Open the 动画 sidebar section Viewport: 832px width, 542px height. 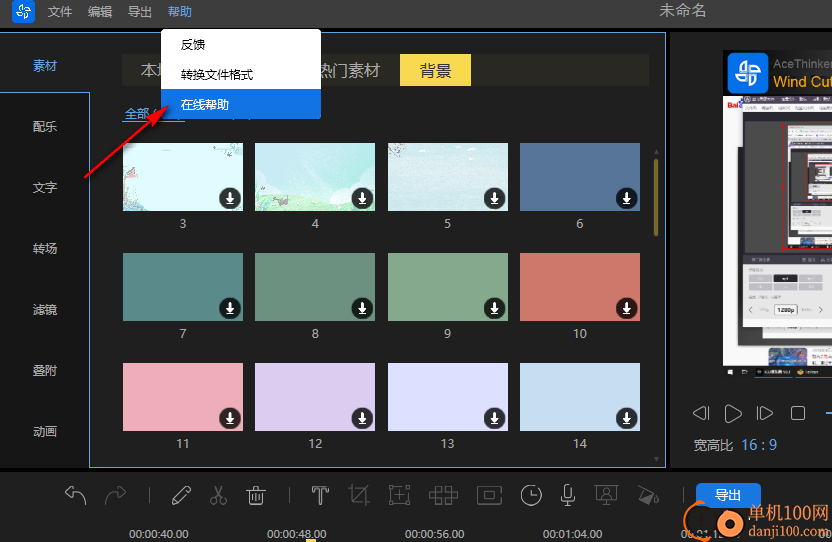[x=45, y=432]
